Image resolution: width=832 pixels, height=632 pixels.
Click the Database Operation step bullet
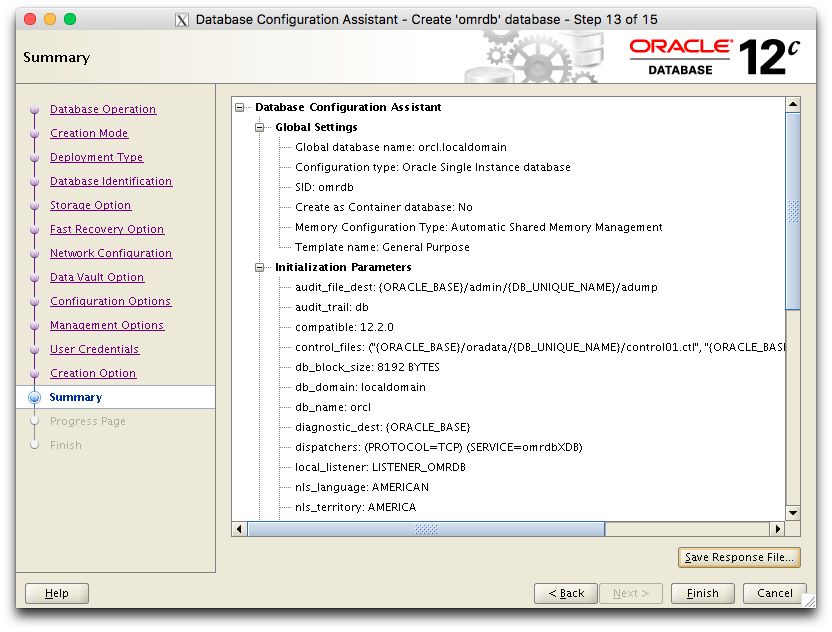34,110
